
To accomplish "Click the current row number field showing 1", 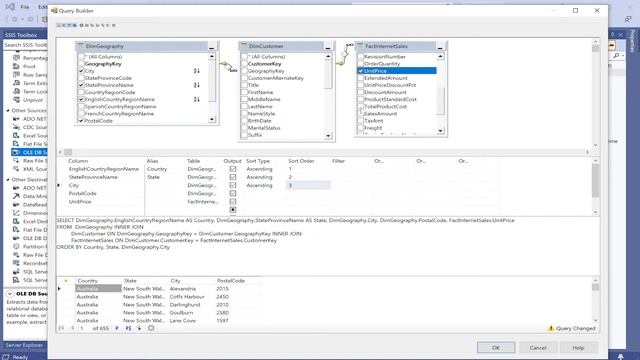I will [84, 328].
